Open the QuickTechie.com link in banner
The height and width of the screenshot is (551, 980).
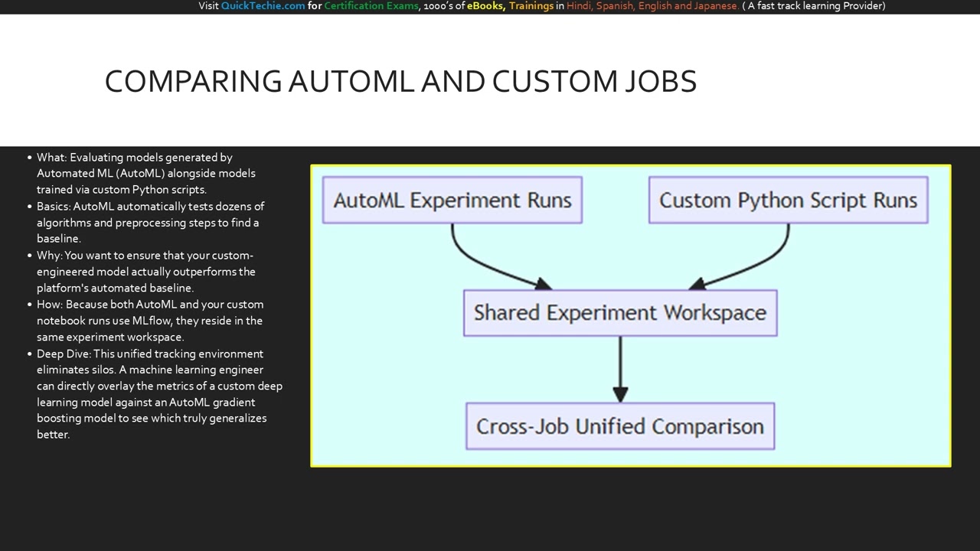263,6
